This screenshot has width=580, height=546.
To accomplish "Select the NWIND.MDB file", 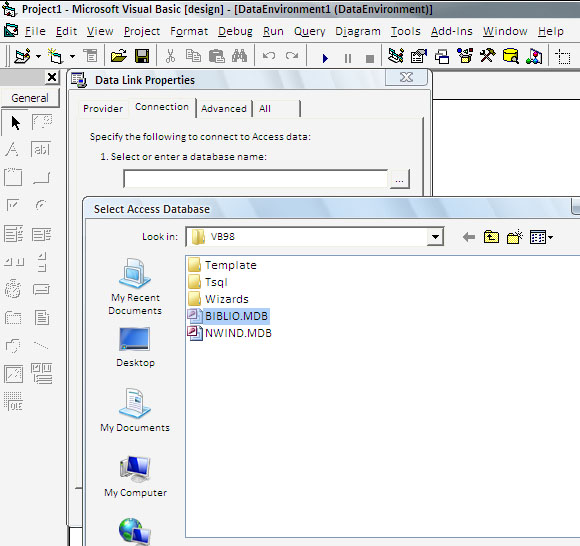I will pos(230,333).
